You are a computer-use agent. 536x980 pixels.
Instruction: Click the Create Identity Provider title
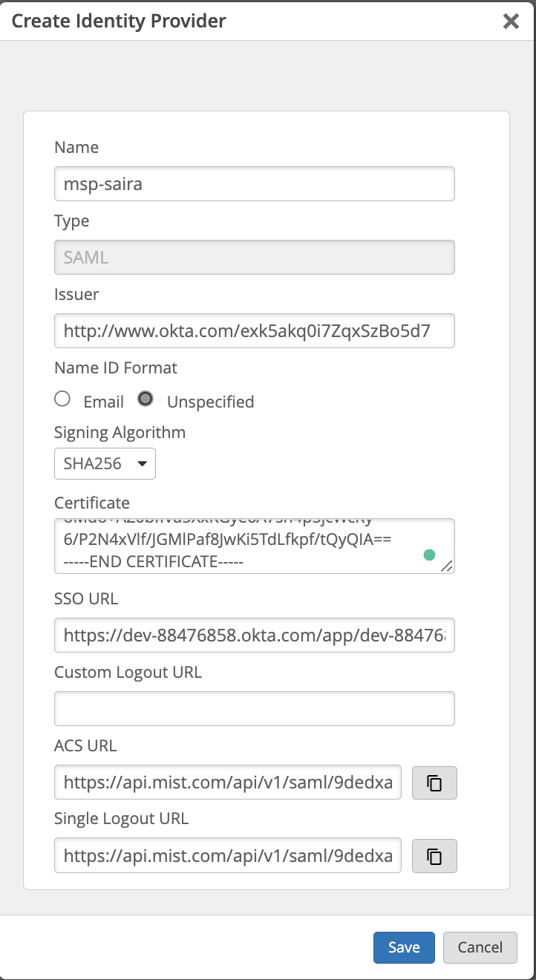[119, 21]
